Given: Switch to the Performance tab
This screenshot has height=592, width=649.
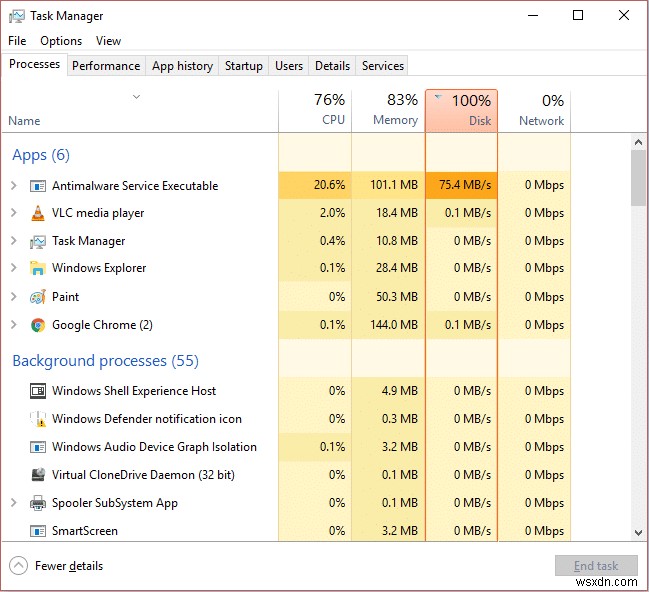Looking at the screenshot, I should (x=106, y=66).
